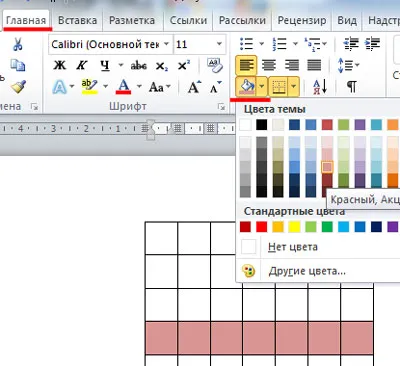Expand highlight color dropdown arrow
Screen dimensions: 400x366
[105, 87]
